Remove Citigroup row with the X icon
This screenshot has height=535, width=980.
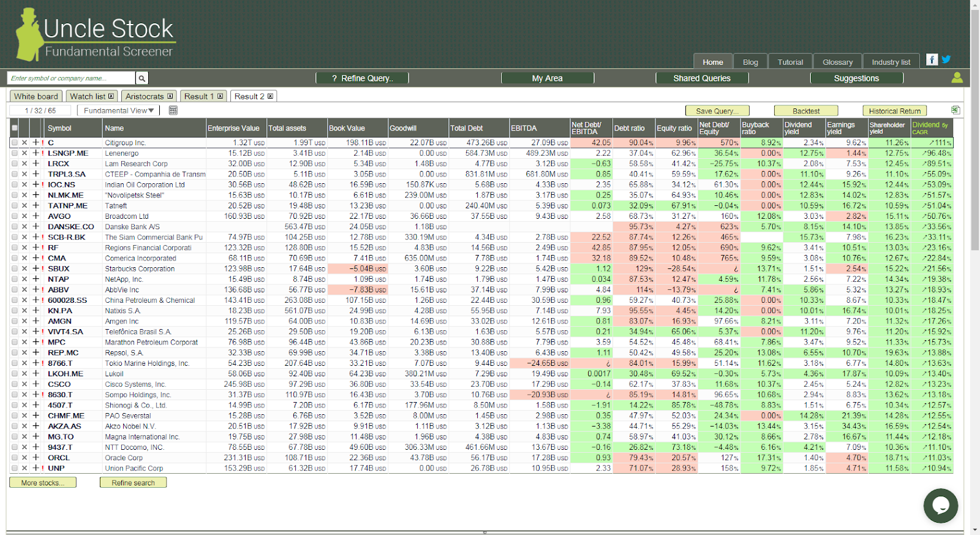click(x=24, y=143)
